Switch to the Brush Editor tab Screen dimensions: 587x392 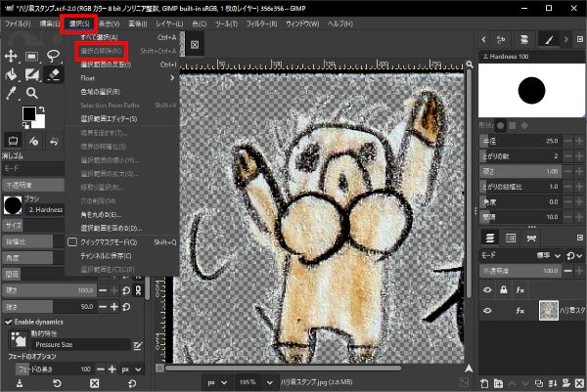[549, 39]
